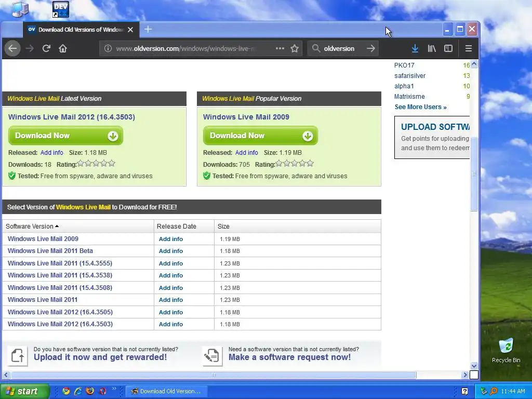This screenshot has width=532, height=399.
Task: Open the downloads arrow icon
Action: coord(415,48)
